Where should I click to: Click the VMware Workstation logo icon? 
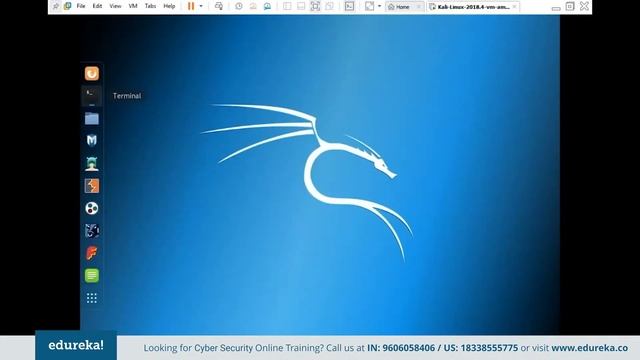[68, 6]
